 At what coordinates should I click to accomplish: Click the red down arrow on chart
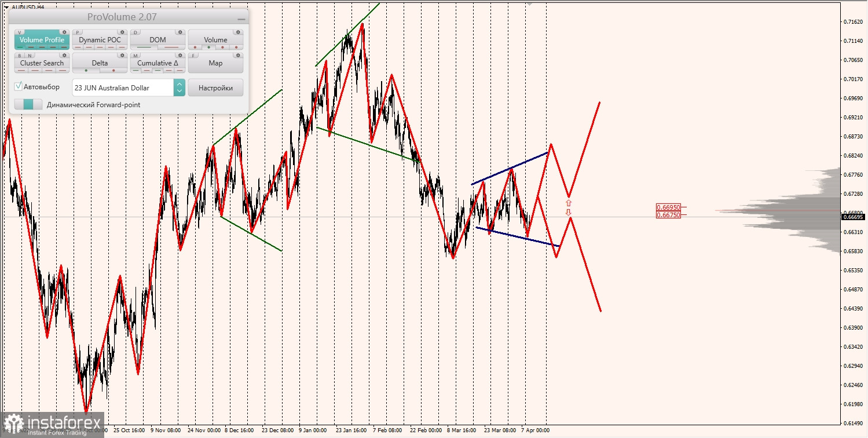(569, 212)
